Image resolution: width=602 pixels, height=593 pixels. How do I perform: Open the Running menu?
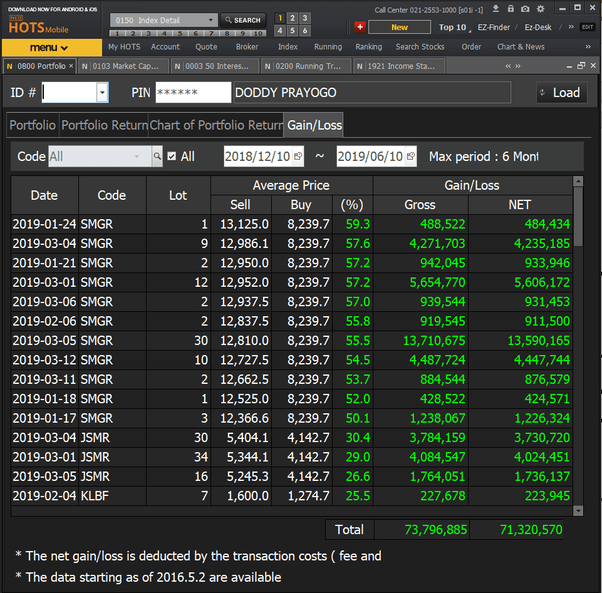tap(328, 47)
